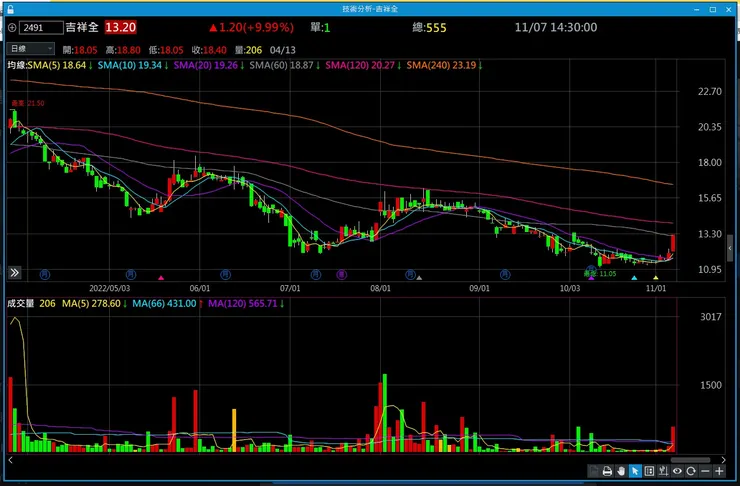Click the 月 marker nearest 2022/05/03
The width and height of the screenshot is (740, 486).
131,274
